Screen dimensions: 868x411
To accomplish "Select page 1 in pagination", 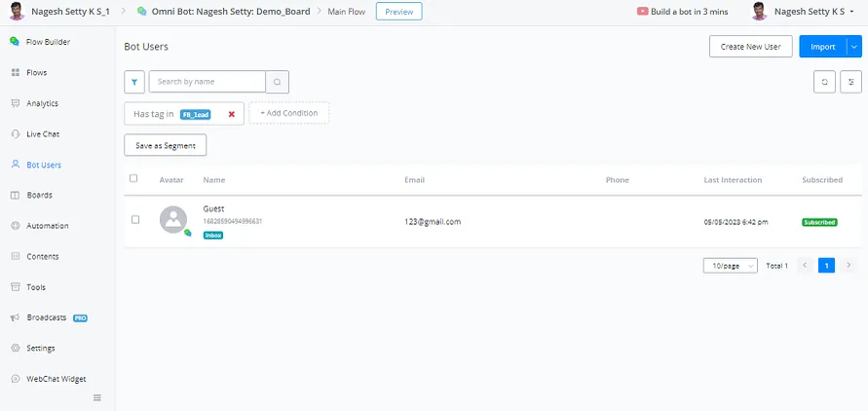I will click(x=826, y=266).
